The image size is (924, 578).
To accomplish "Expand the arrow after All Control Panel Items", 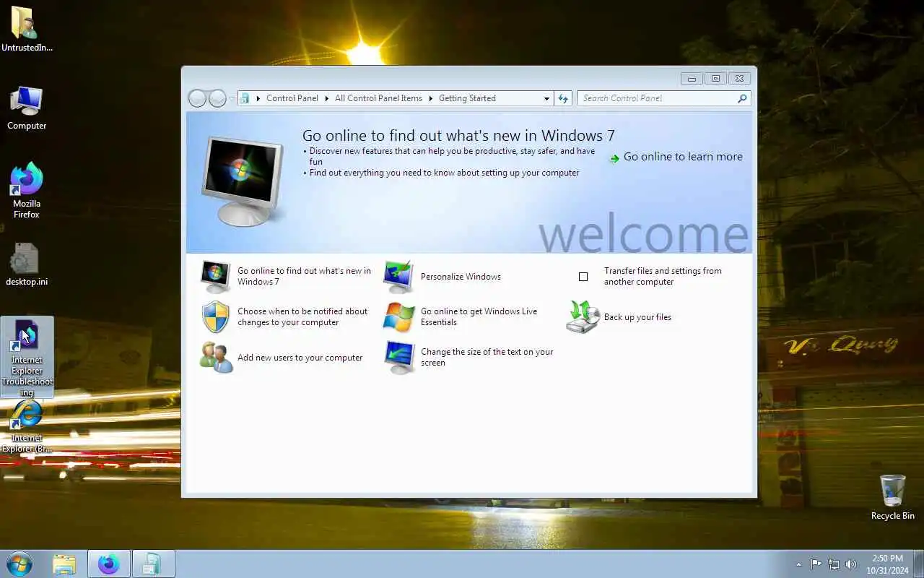I will click(x=430, y=98).
